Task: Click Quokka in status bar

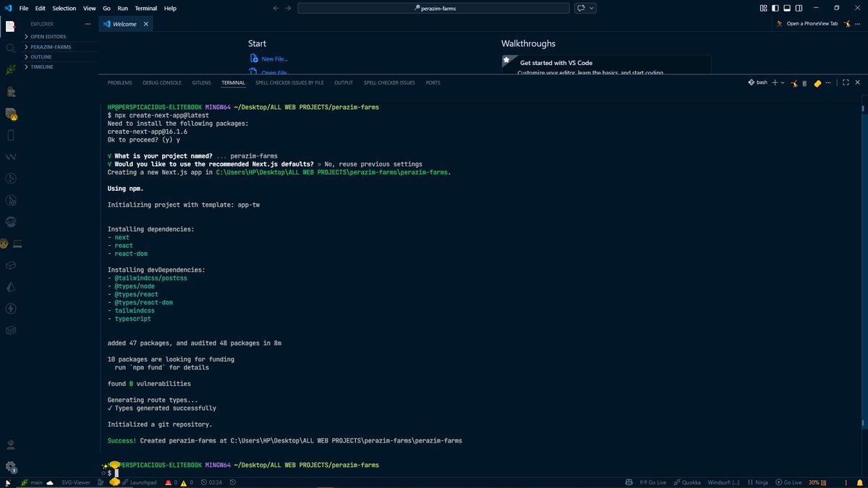Action: coord(686,482)
